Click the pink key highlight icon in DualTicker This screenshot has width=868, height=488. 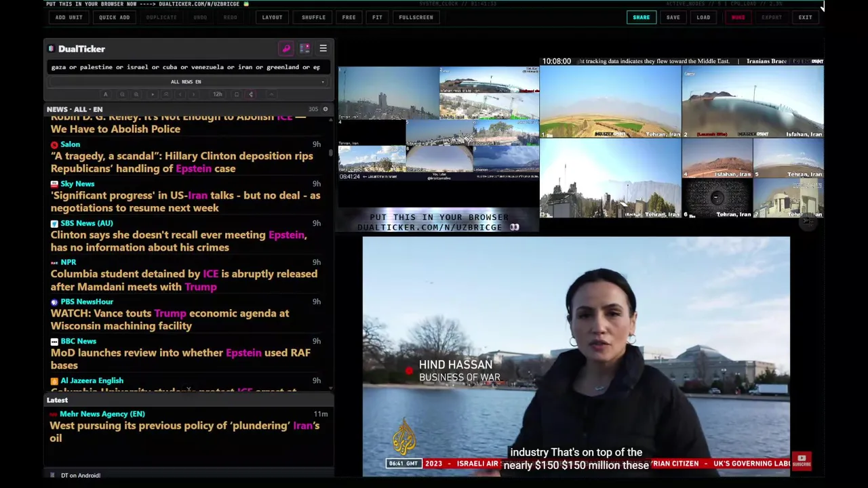point(286,49)
